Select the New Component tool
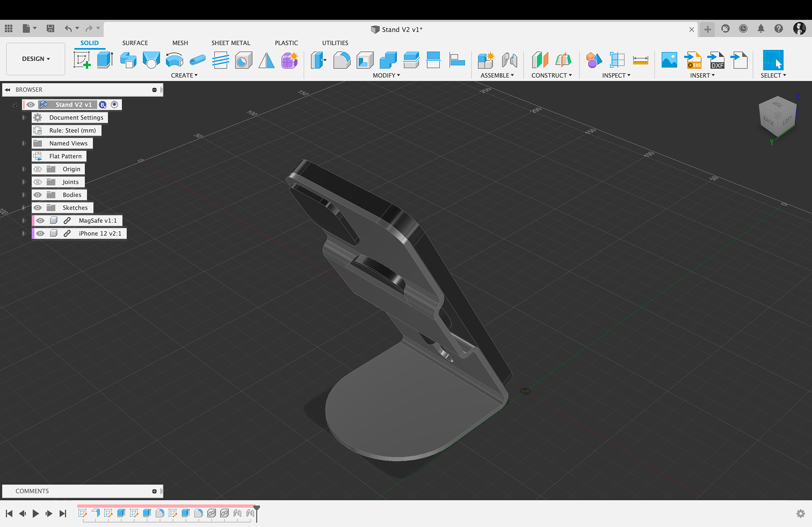 pyautogui.click(x=486, y=60)
